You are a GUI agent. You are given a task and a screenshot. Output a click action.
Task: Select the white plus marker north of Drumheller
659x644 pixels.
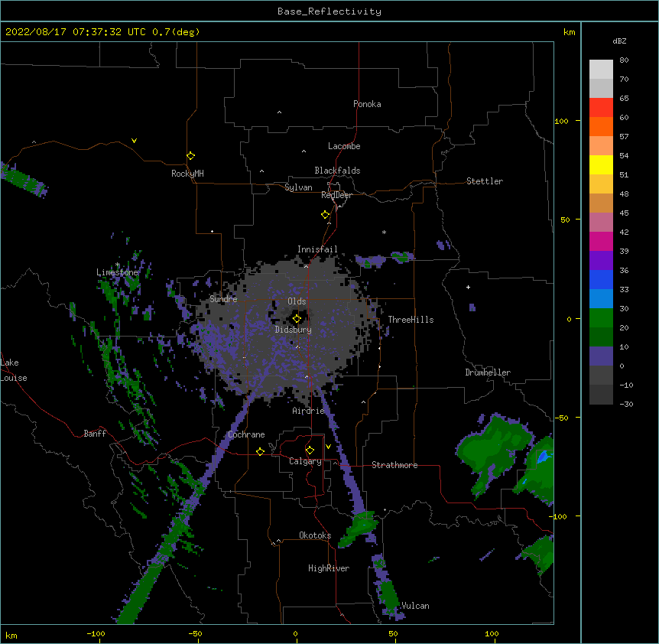(468, 287)
